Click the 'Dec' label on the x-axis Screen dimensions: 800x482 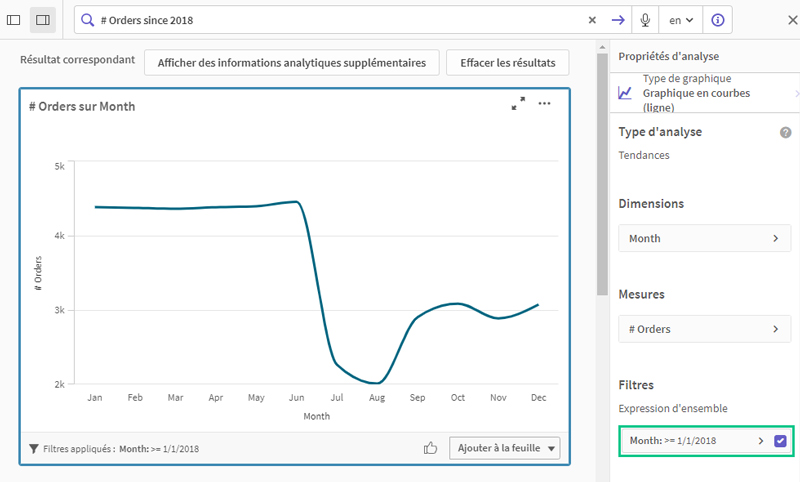click(538, 397)
